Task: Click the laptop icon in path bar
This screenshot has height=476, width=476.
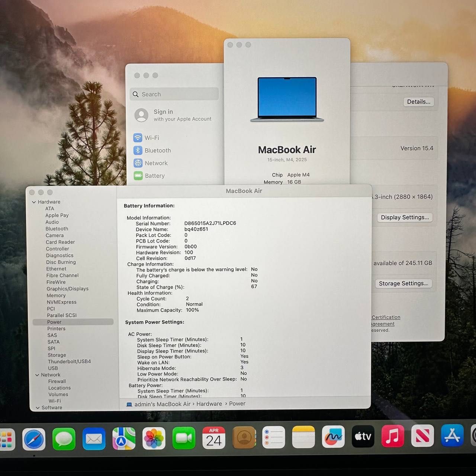Action: click(129, 404)
